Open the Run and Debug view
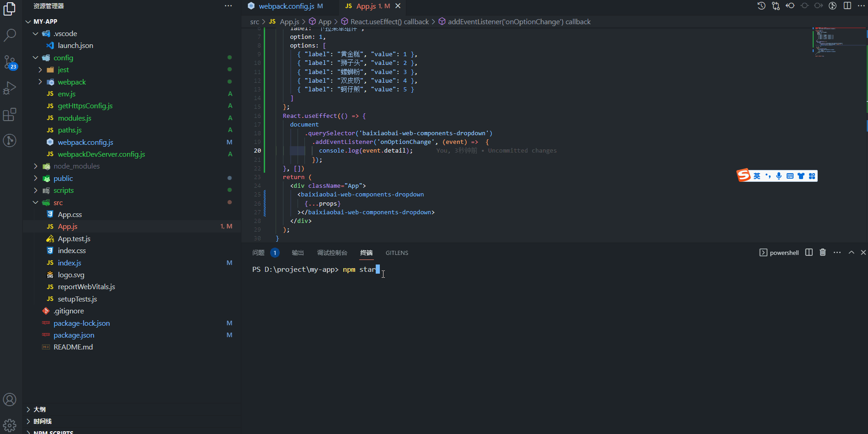 pyautogui.click(x=10, y=88)
